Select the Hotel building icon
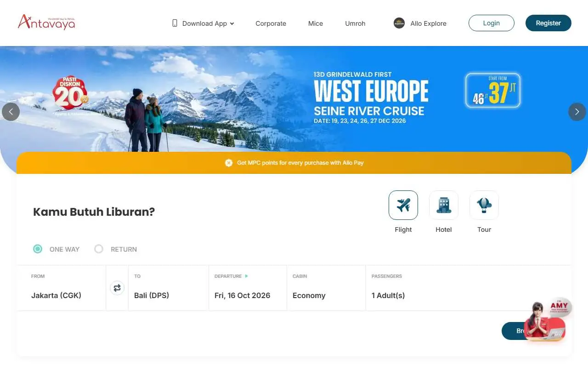Screen dimensions: 588x368 [444, 205]
